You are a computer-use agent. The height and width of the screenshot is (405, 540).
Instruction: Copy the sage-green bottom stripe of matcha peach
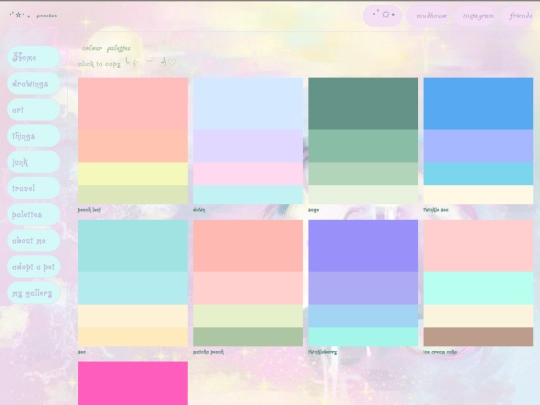248,337
